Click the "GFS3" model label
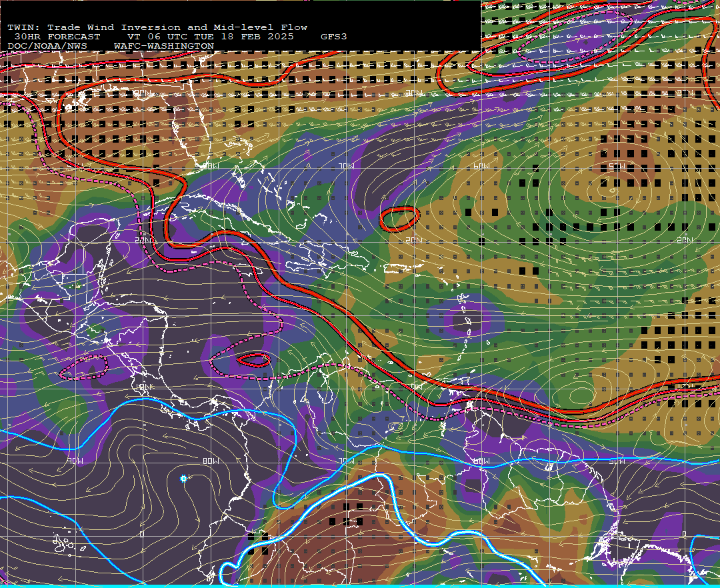720x588 pixels. [x=334, y=37]
